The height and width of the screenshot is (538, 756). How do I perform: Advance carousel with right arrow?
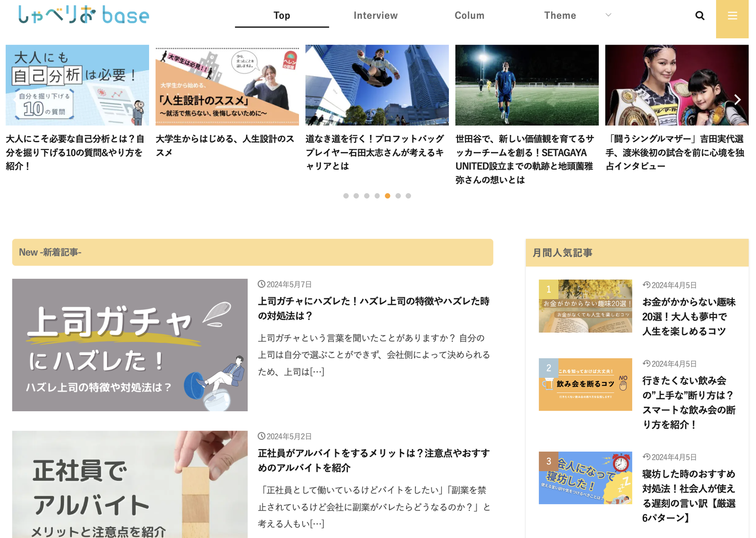737,100
